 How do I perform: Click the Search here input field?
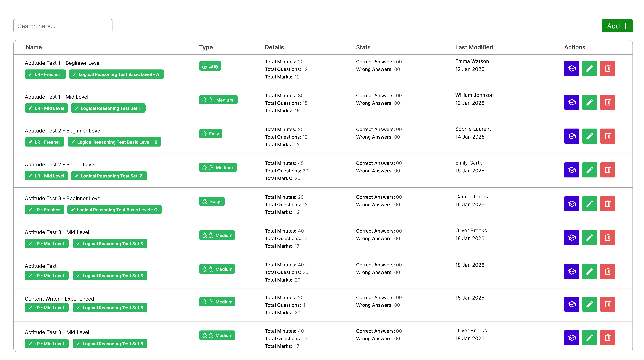coord(63,26)
